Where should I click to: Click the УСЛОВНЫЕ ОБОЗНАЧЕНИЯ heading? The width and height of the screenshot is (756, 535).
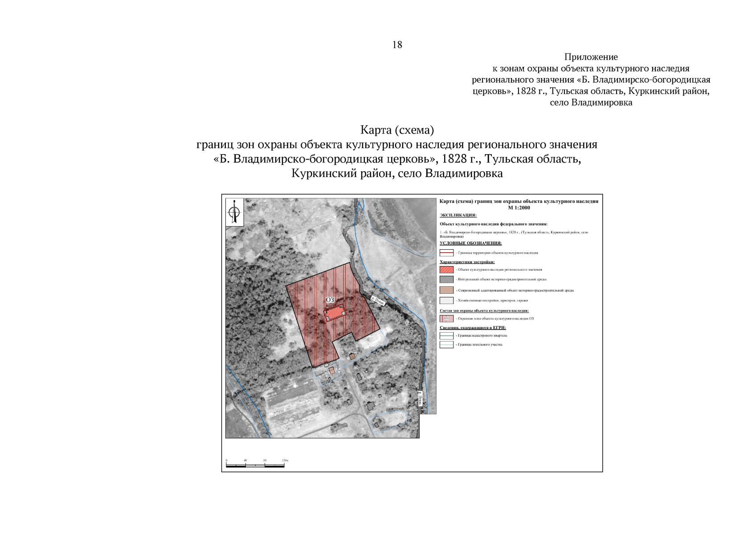(x=470, y=243)
